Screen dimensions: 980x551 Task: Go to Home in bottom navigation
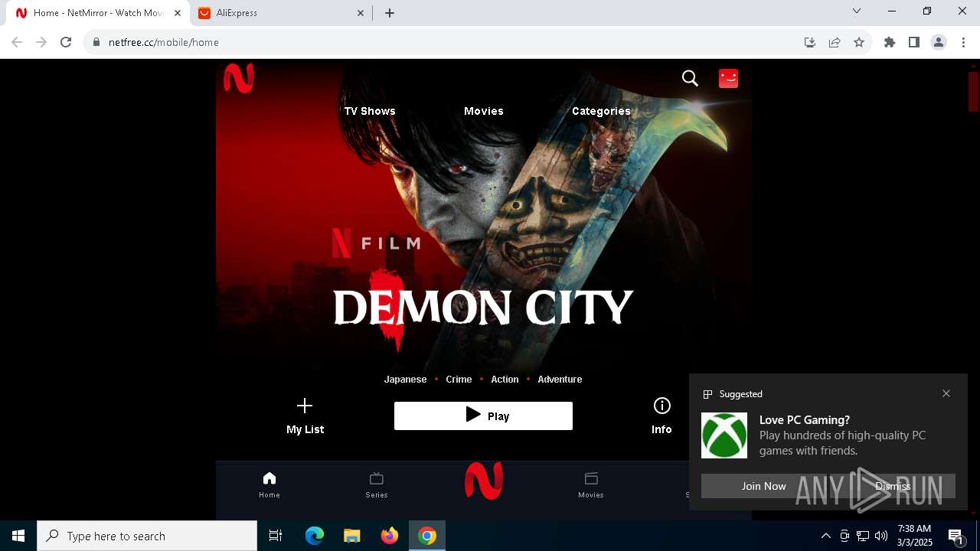269,484
